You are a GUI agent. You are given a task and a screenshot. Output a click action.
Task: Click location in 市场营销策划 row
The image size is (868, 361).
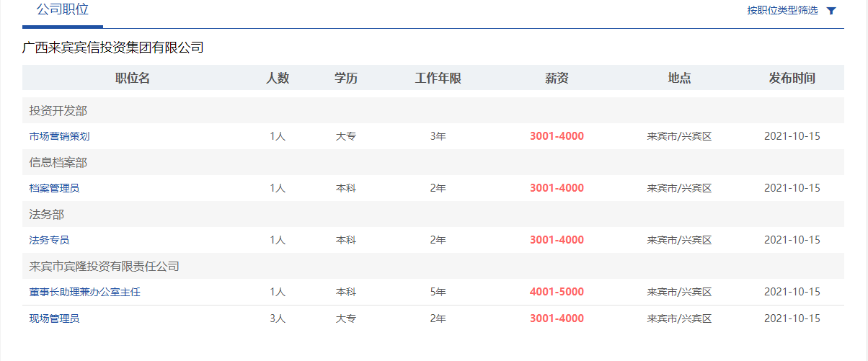click(679, 136)
